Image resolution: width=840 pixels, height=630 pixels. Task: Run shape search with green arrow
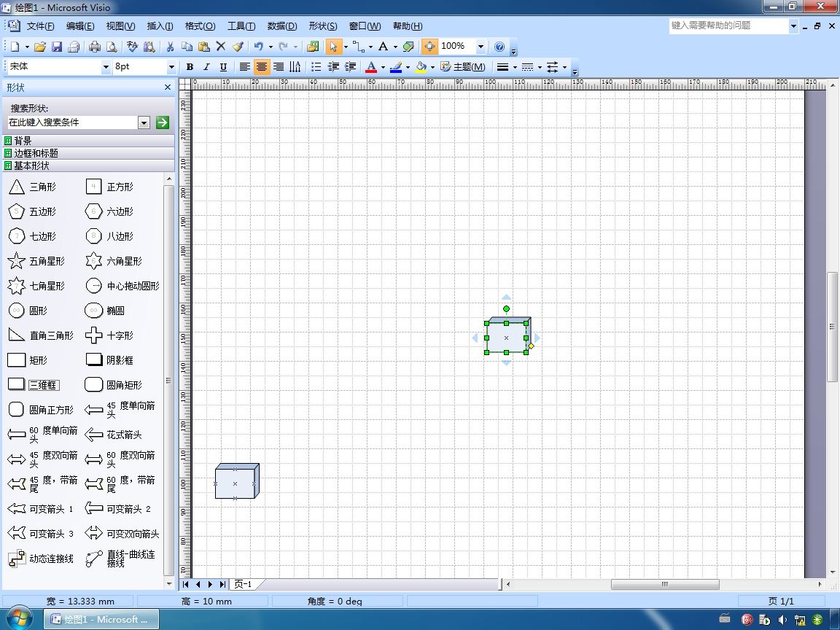click(x=163, y=122)
